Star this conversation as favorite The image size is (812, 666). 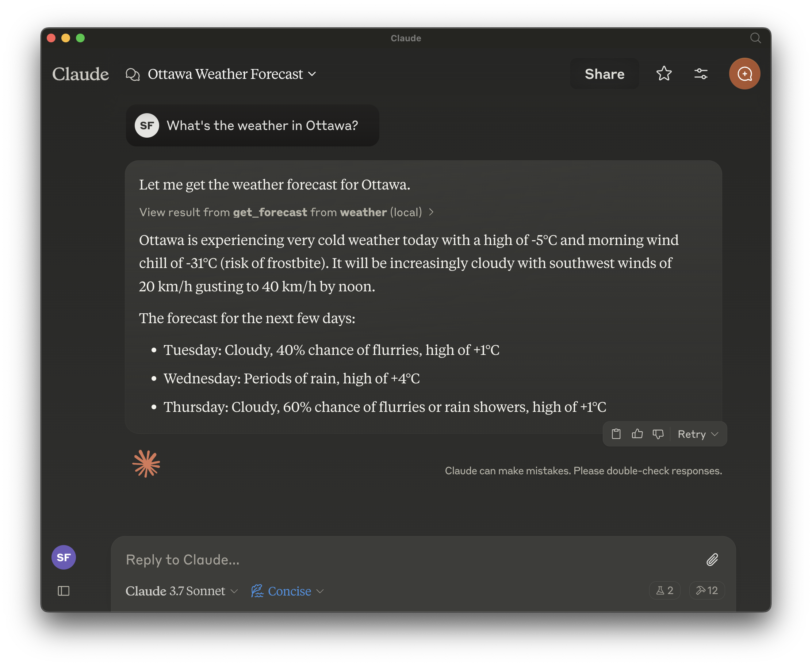tap(664, 74)
